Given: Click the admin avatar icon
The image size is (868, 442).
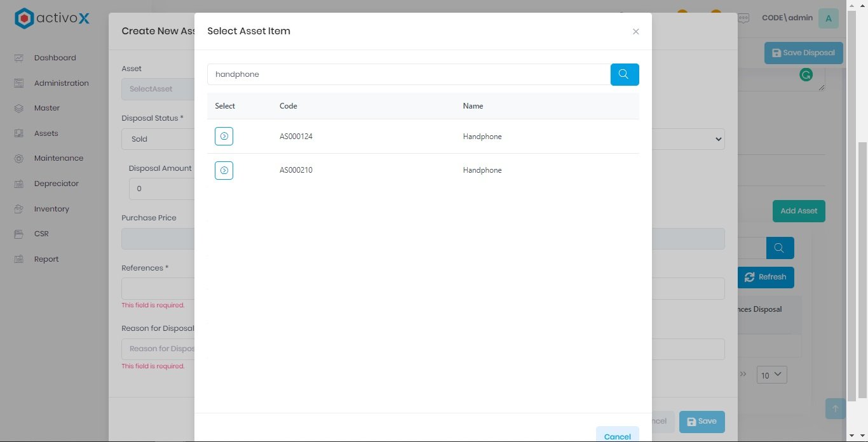Looking at the screenshot, I should click(828, 18).
